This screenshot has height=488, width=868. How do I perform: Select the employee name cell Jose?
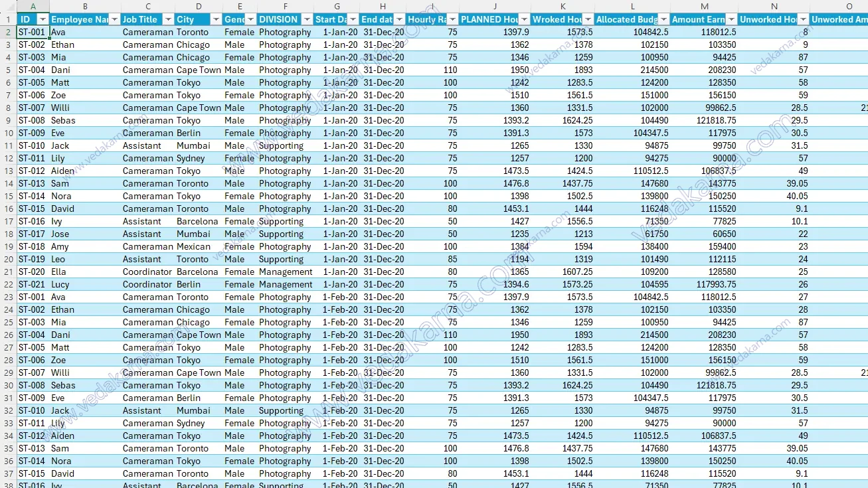tap(86, 234)
